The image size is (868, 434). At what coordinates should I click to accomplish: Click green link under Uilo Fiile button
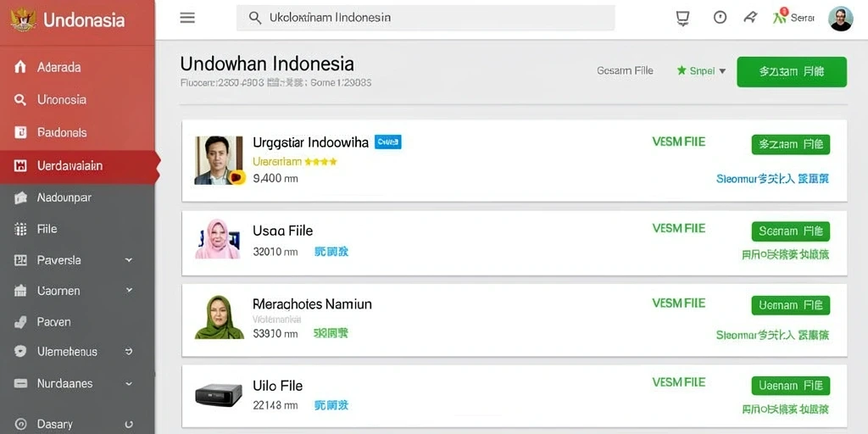click(x=786, y=409)
